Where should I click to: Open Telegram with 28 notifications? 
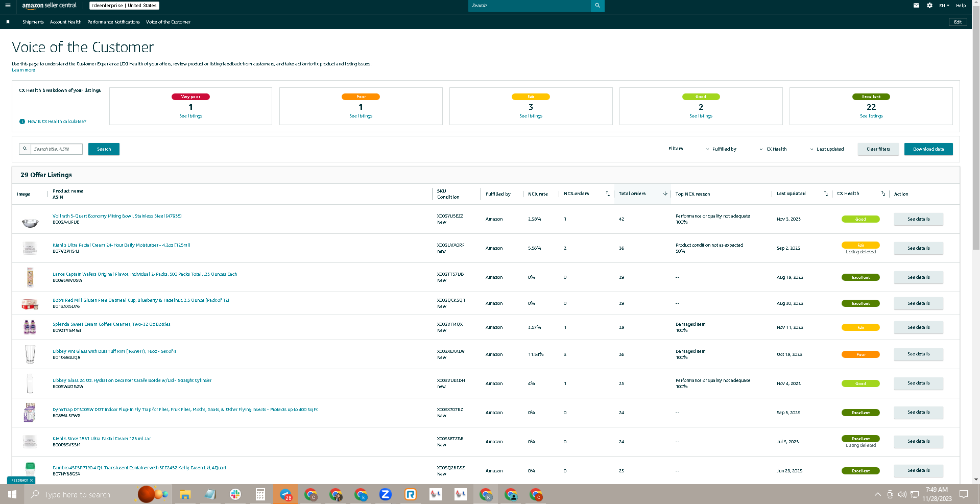point(285,494)
